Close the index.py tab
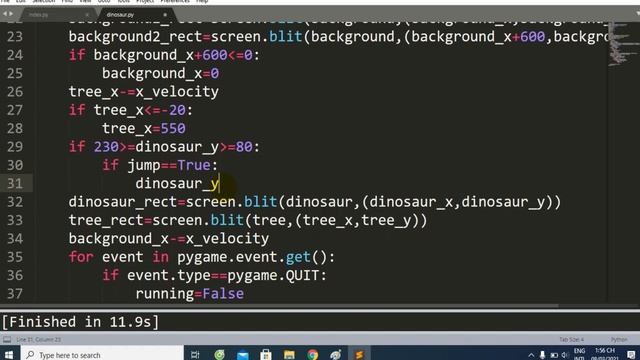640x360 pixels. [x=87, y=15]
